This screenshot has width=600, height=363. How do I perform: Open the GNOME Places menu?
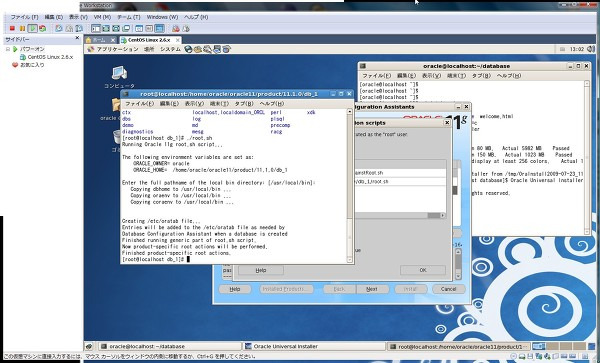(x=149, y=49)
